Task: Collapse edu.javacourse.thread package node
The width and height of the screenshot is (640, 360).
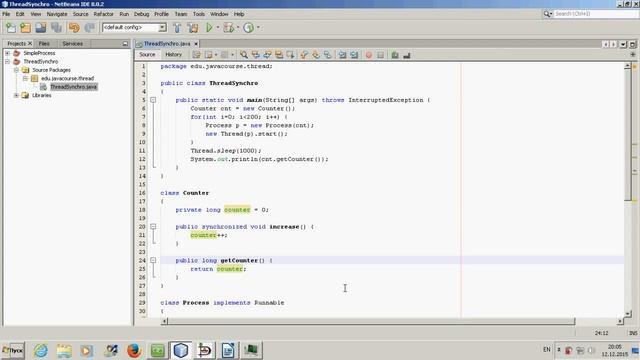Action: pyautogui.click(x=25, y=78)
